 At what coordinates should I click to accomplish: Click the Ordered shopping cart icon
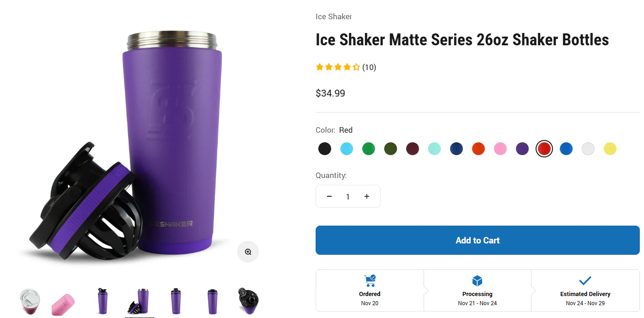pos(370,280)
